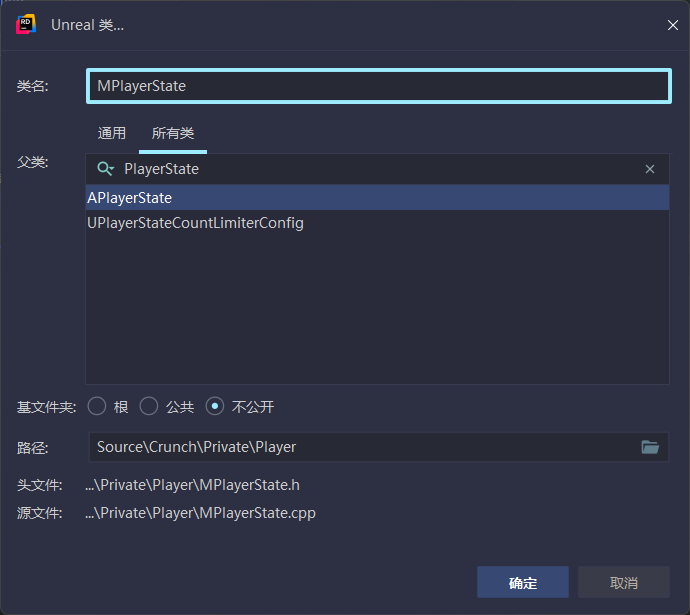690x615 pixels.
Task: Open the folder browse icon for path
Action: click(x=650, y=447)
